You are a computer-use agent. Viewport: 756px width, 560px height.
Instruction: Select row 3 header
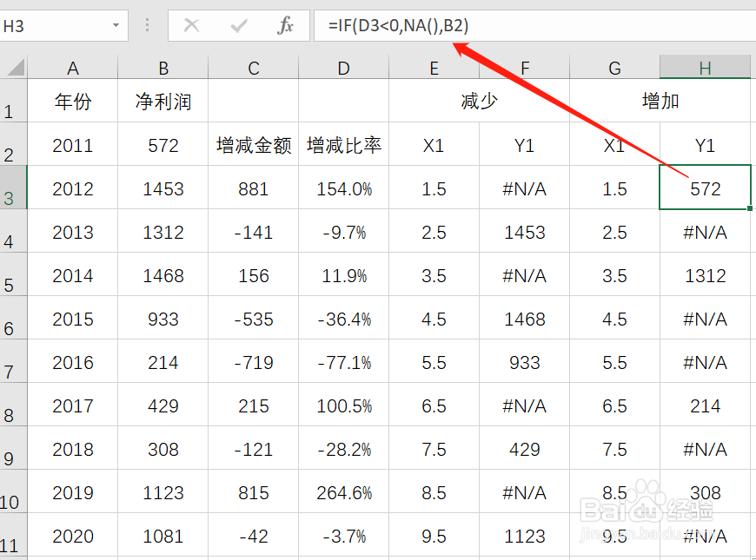point(14,187)
